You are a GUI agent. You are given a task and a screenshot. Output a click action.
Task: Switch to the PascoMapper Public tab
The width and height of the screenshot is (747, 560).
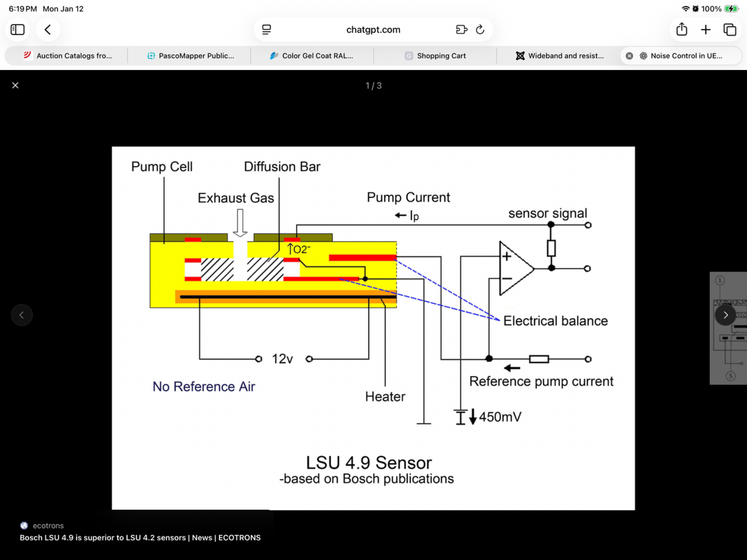pyautogui.click(x=190, y=56)
